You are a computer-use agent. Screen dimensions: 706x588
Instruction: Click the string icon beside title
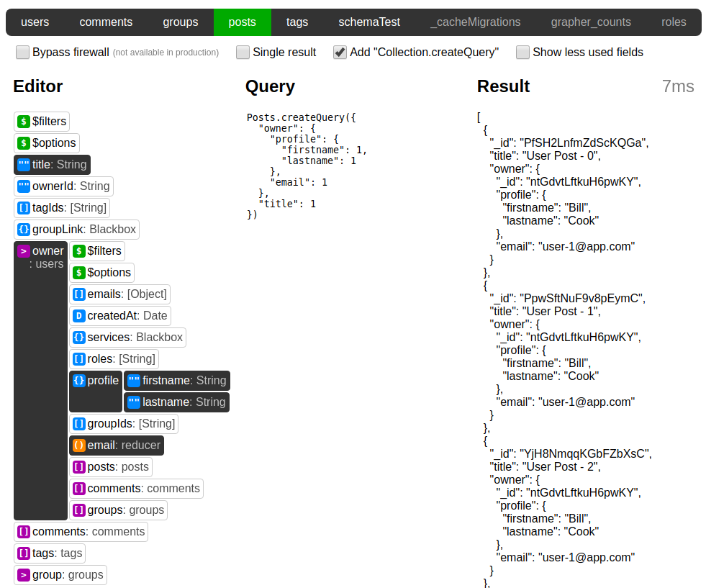24,164
